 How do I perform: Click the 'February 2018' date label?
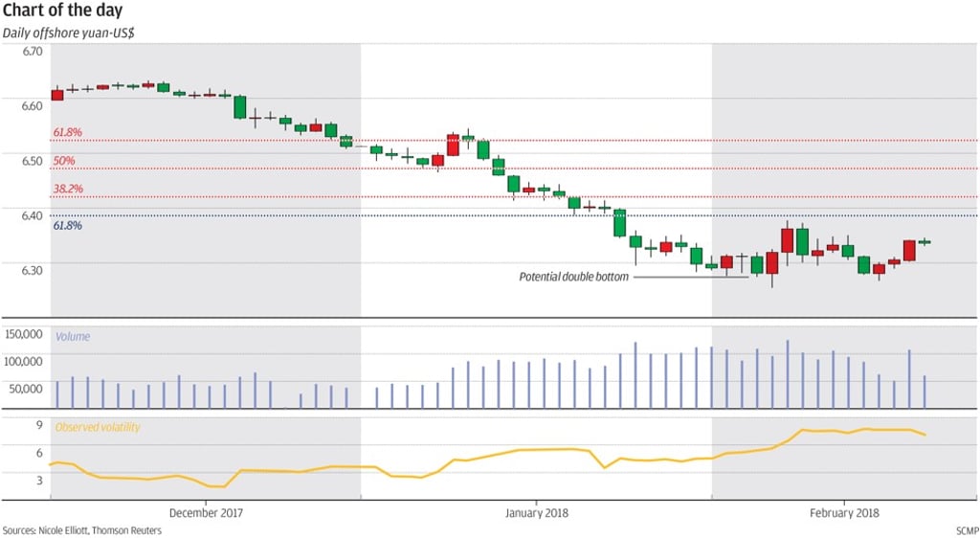pos(844,513)
